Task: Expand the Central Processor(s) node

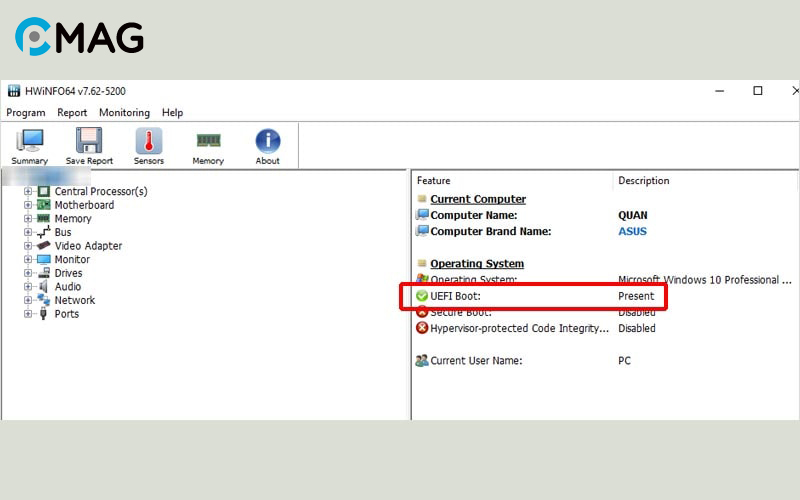Action: (x=28, y=191)
